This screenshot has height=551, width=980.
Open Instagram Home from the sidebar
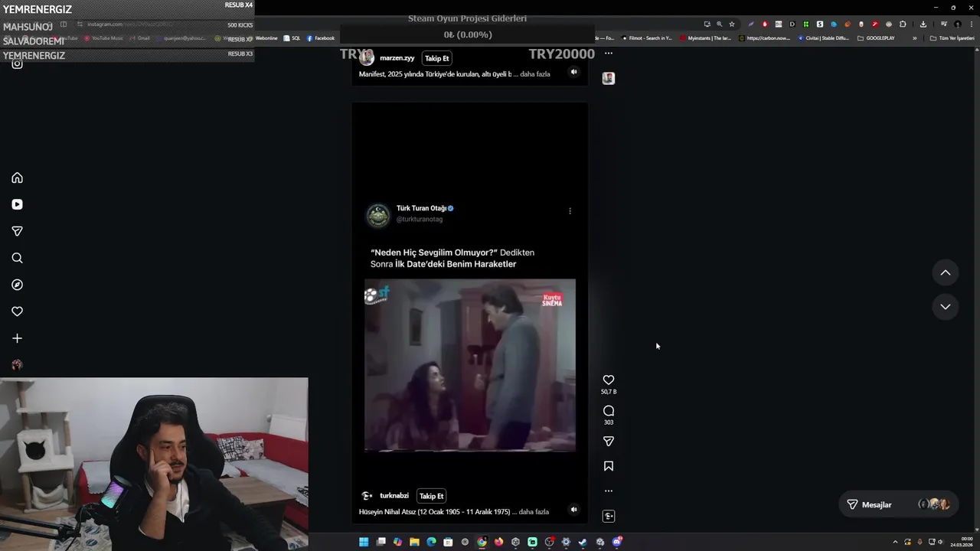17,178
